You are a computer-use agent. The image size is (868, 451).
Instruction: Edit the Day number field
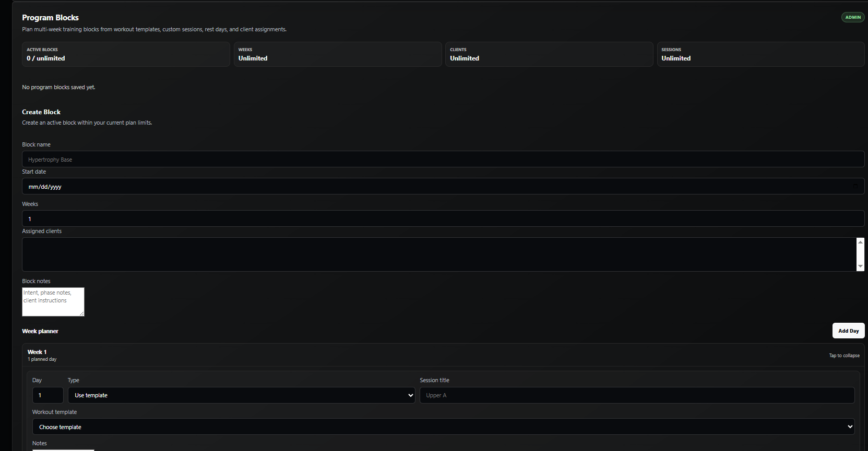[47, 395]
